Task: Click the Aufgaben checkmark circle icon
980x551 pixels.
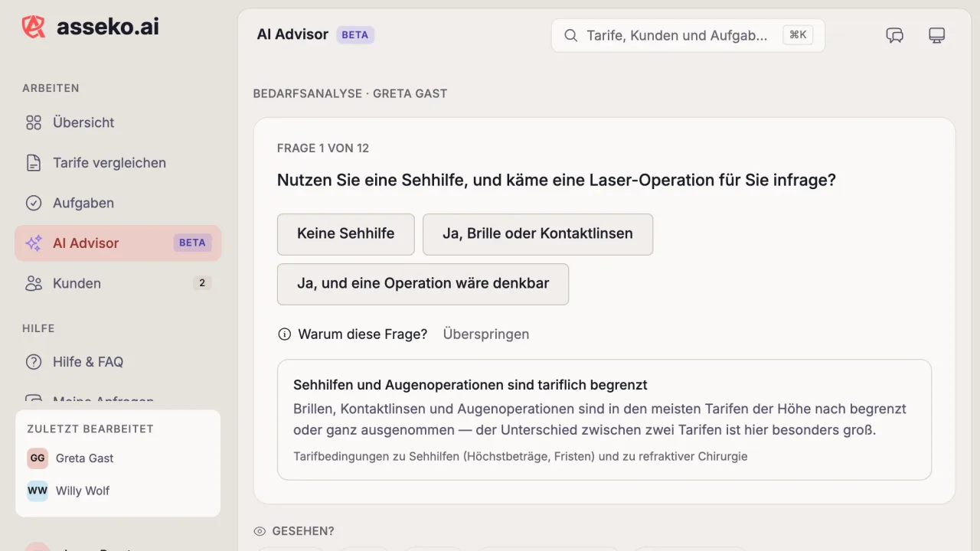Action: pyautogui.click(x=34, y=203)
